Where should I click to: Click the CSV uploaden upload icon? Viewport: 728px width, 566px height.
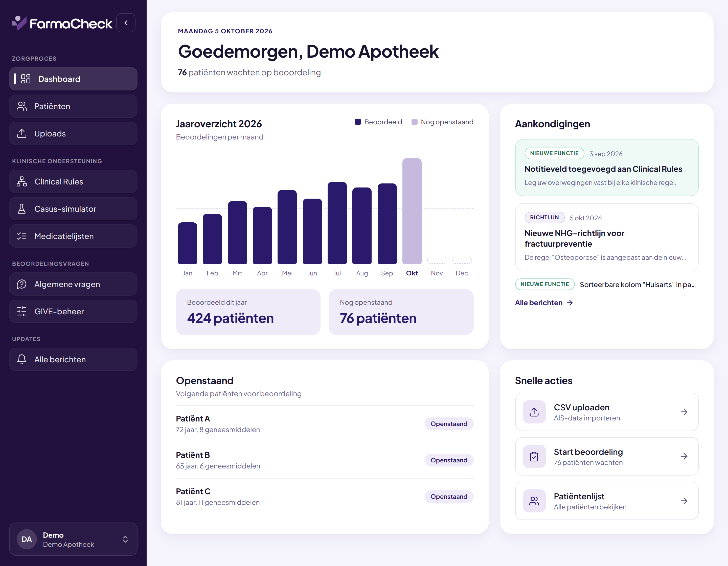[534, 412]
